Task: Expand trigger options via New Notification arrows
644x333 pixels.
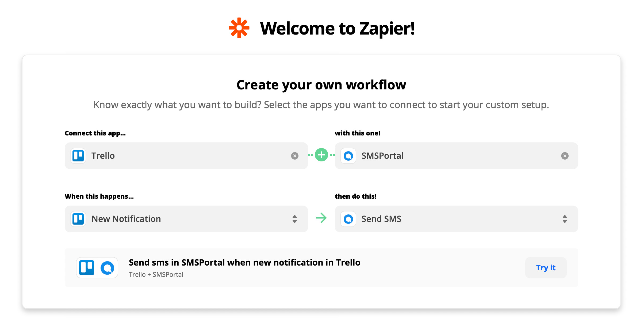Action: (x=294, y=219)
